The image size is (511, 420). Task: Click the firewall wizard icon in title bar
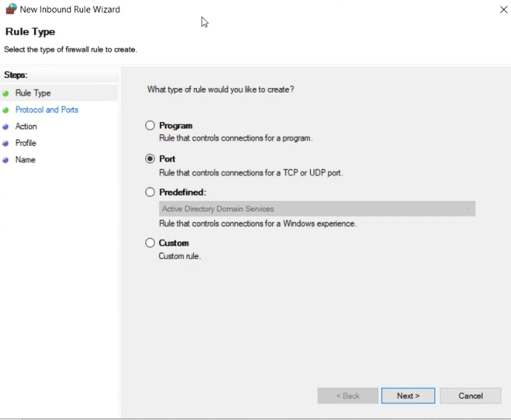(x=10, y=10)
